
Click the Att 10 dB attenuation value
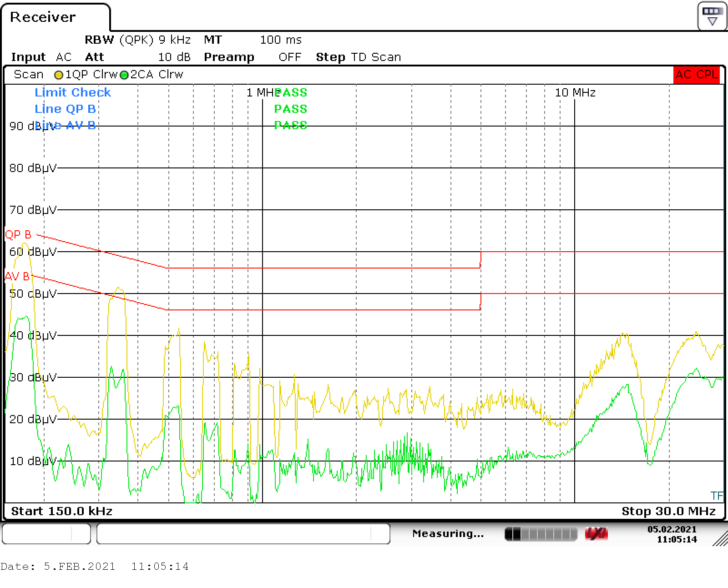(x=138, y=57)
